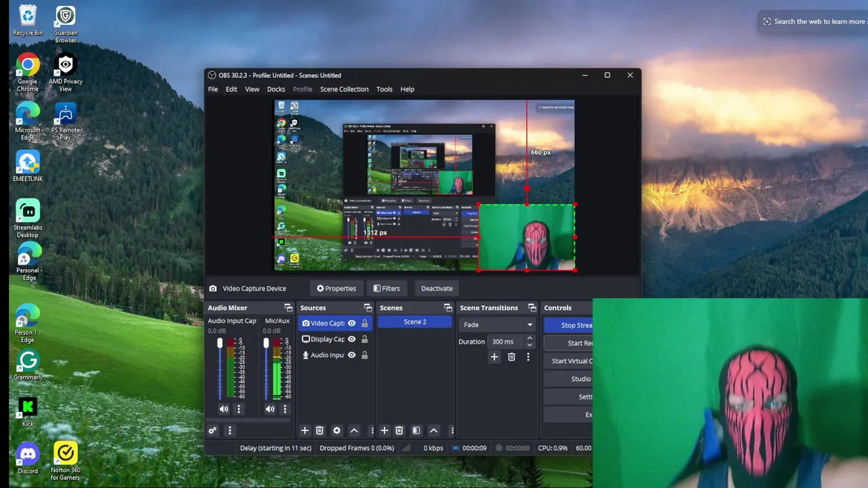The width and height of the screenshot is (868, 488).
Task: Open the Edit menu
Action: 231,89
